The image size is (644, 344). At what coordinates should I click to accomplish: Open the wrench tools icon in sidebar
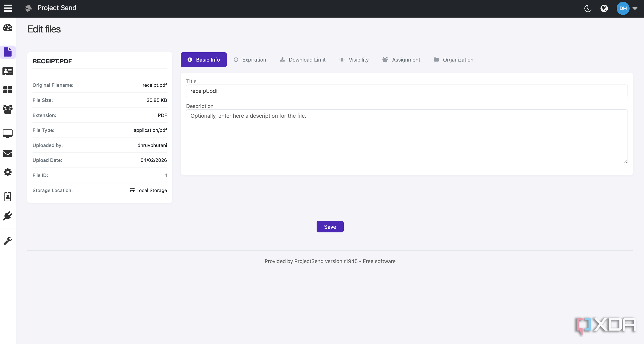(x=8, y=241)
